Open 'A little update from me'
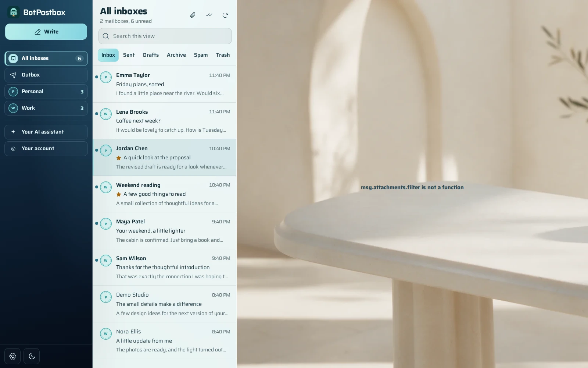 165,341
